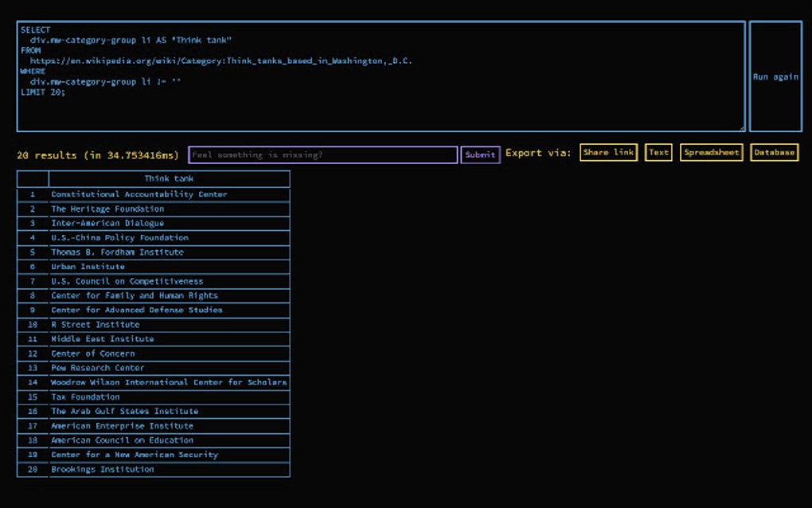
Task: Select 'Urban Institute' row
Action: (x=154, y=267)
